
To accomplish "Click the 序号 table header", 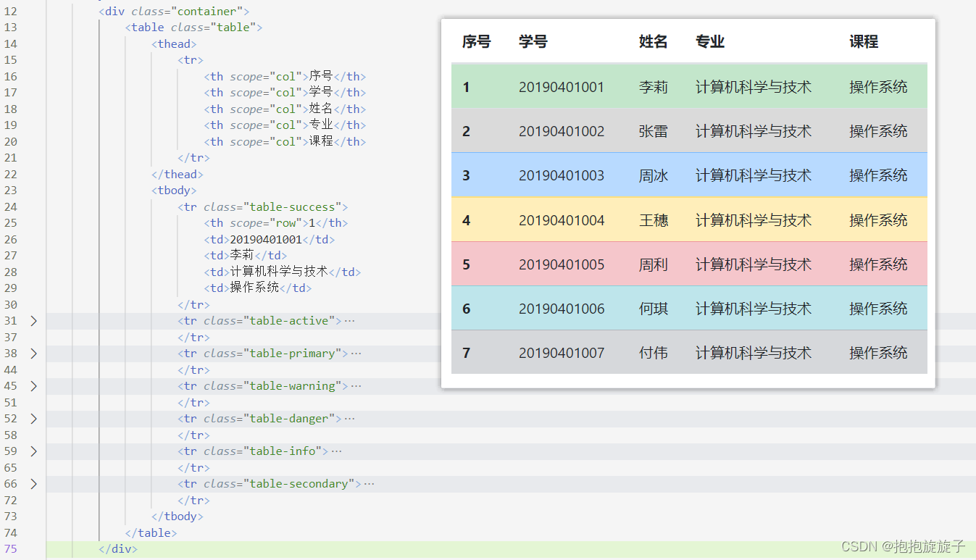I will coord(476,42).
